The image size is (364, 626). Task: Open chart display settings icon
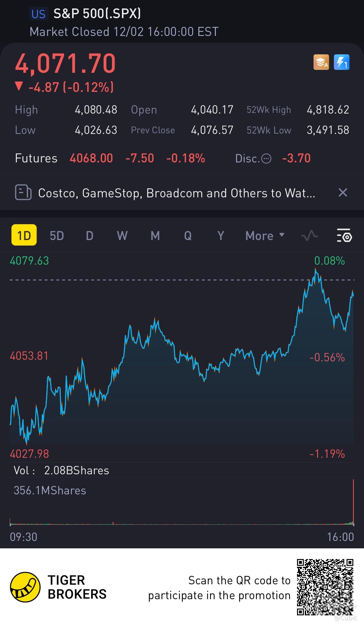coord(344,236)
